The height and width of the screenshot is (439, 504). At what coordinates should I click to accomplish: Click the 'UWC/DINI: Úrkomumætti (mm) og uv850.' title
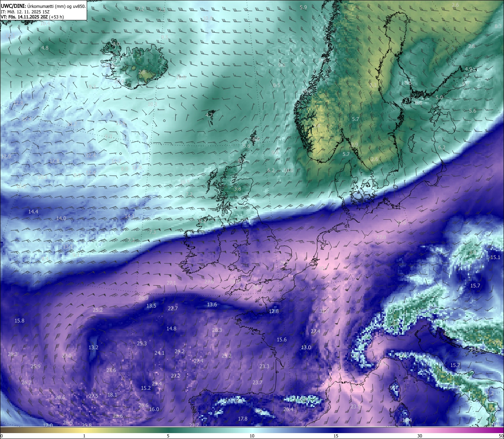pos(43,6)
